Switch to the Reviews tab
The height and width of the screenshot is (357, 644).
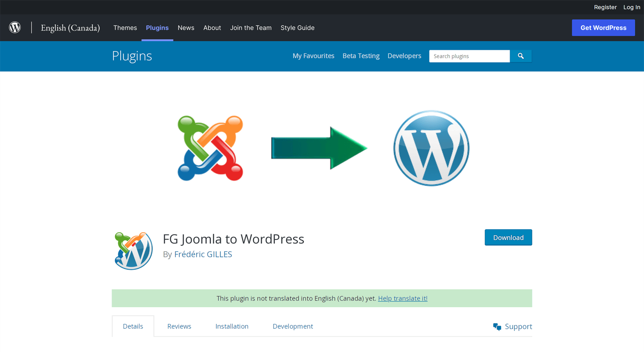click(179, 326)
